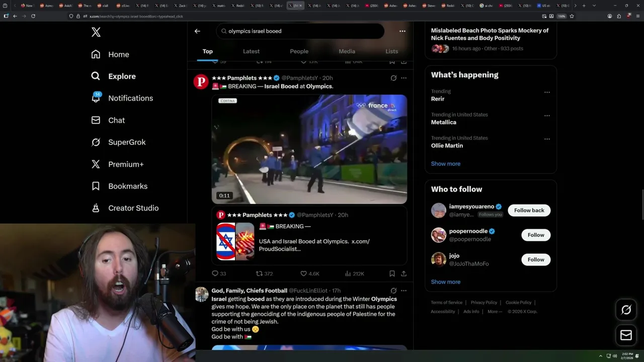The image size is (644, 362).
Task: Open the Chat section
Action: click(x=108, y=120)
